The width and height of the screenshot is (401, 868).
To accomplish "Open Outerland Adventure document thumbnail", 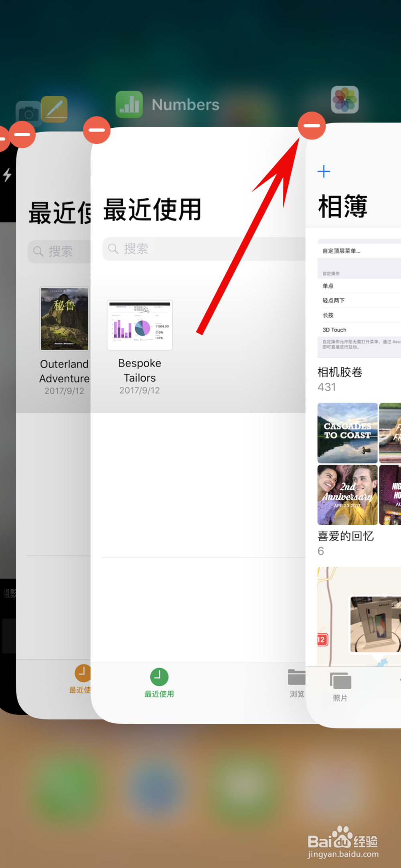I will point(64,319).
